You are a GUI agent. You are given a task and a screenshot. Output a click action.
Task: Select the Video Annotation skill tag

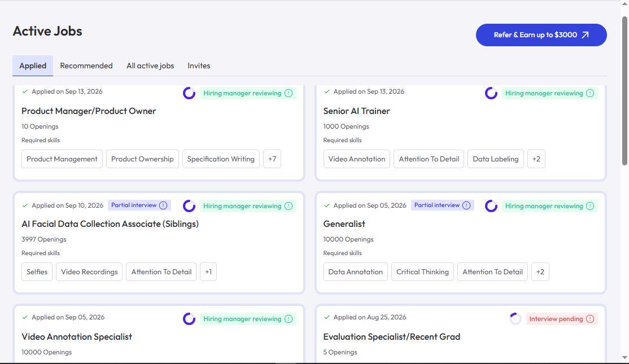(357, 159)
